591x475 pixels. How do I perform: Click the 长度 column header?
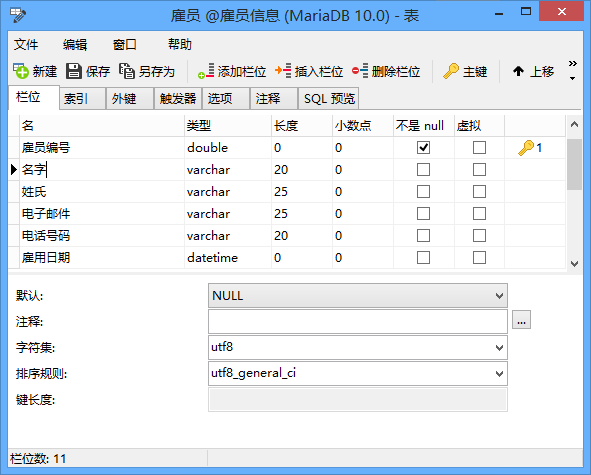(x=302, y=126)
